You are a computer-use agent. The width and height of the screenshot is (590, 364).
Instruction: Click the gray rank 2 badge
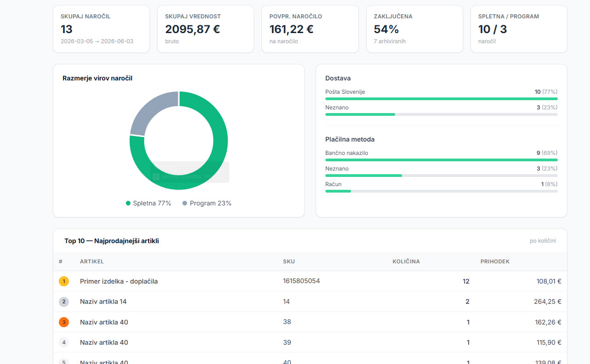click(64, 302)
